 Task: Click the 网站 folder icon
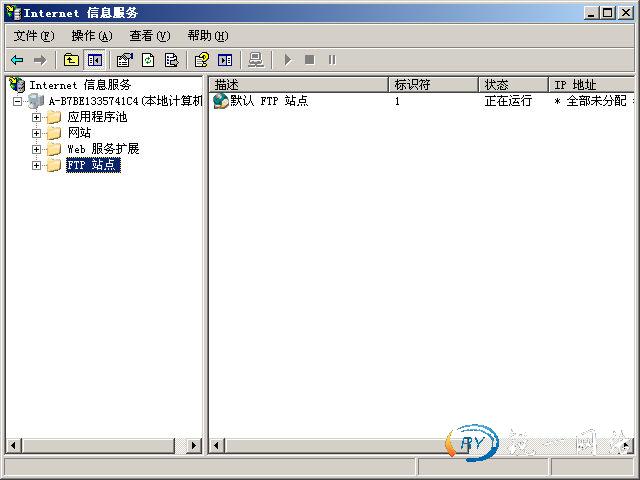pyautogui.click(x=54, y=133)
